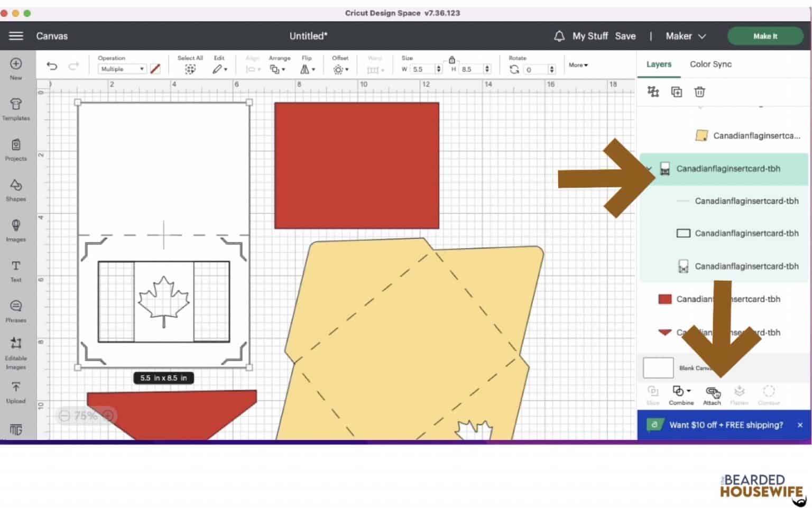This screenshot has width=812, height=516.
Task: Expand the More toolbar menu
Action: (578, 65)
